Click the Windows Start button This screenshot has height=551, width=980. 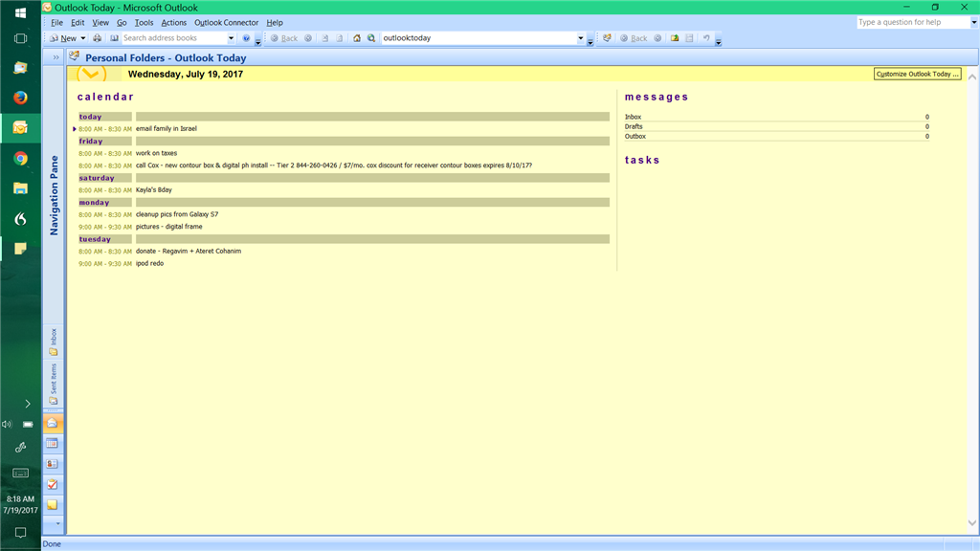click(20, 12)
